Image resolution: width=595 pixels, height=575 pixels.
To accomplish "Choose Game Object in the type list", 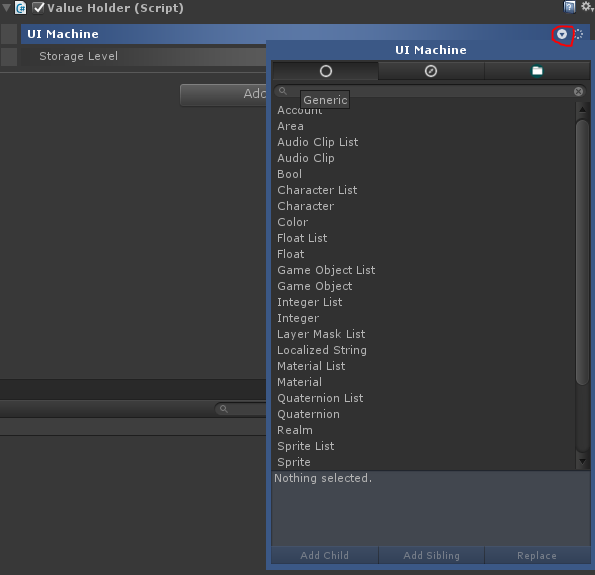I will pos(315,286).
